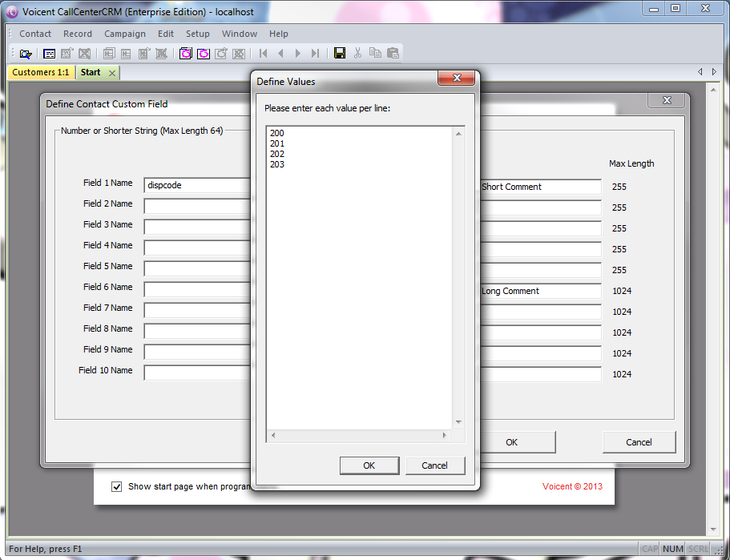Click the copy icon in toolbar
The width and height of the screenshot is (730, 560).
(x=375, y=54)
